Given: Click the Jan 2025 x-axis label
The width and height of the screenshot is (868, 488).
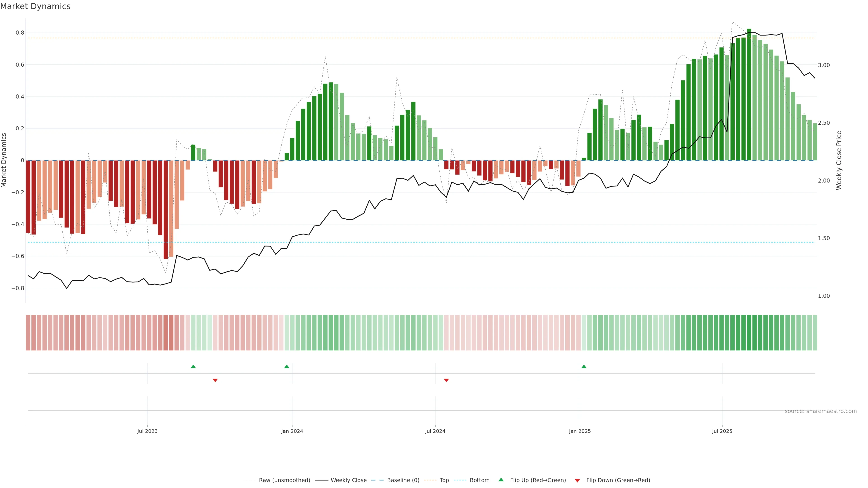Looking at the screenshot, I should [x=580, y=431].
